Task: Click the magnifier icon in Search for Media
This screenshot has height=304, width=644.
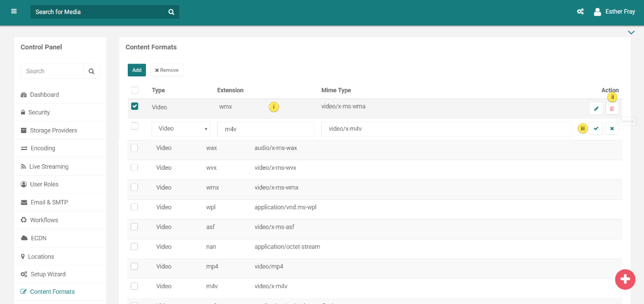Action: pos(171,12)
